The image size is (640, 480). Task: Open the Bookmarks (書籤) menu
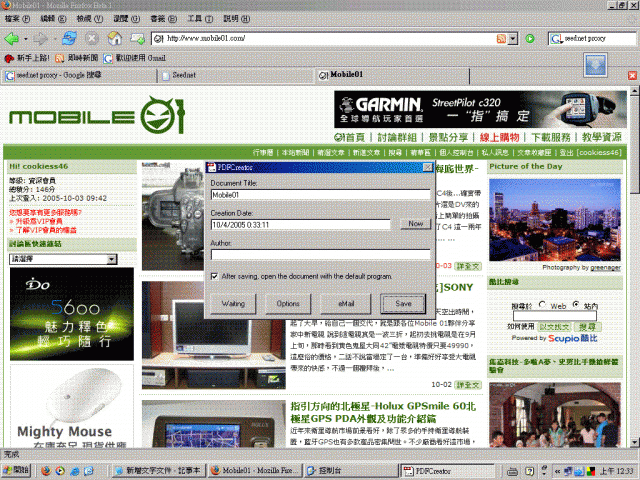pos(163,19)
